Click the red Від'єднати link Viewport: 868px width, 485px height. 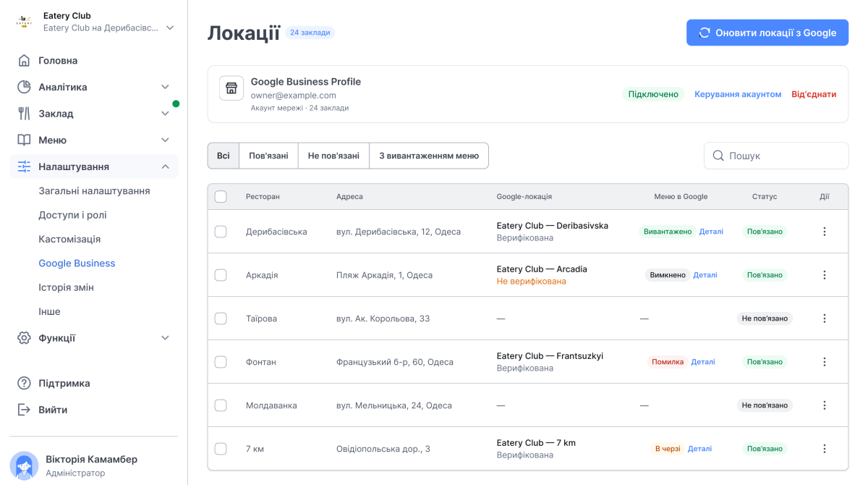point(814,94)
